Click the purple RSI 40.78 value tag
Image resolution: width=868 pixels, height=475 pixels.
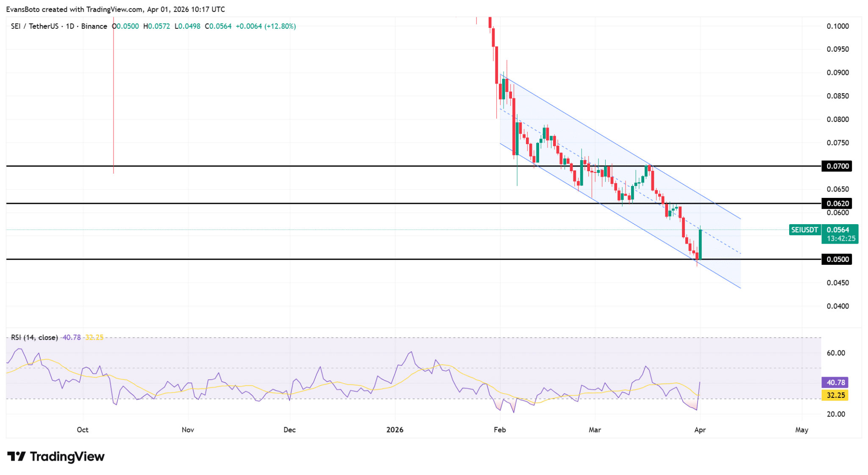click(x=835, y=383)
